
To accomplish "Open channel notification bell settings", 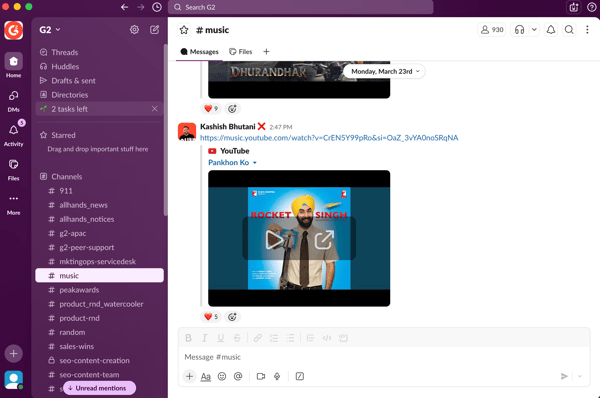I will pyautogui.click(x=551, y=29).
